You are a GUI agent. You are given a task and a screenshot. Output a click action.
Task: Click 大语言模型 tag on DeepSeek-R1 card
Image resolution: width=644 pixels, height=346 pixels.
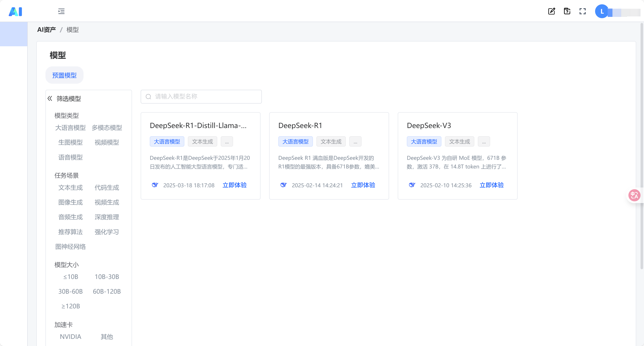[x=295, y=141]
